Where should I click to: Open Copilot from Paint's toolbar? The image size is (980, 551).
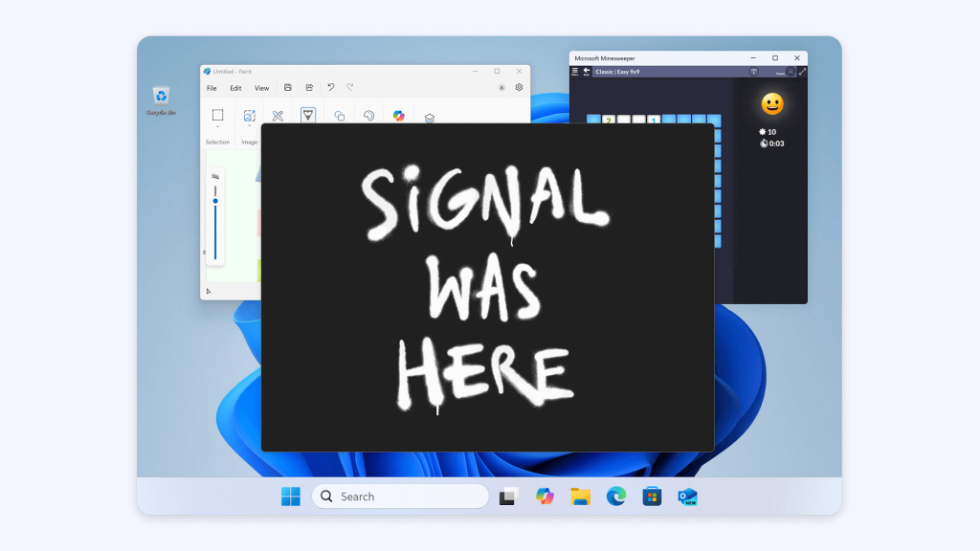pos(398,116)
